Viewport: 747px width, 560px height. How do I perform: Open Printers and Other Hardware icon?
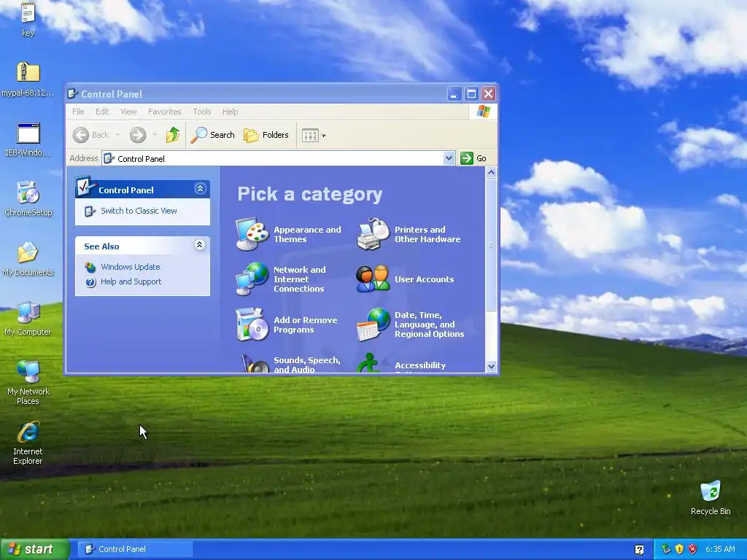pyautogui.click(x=373, y=234)
